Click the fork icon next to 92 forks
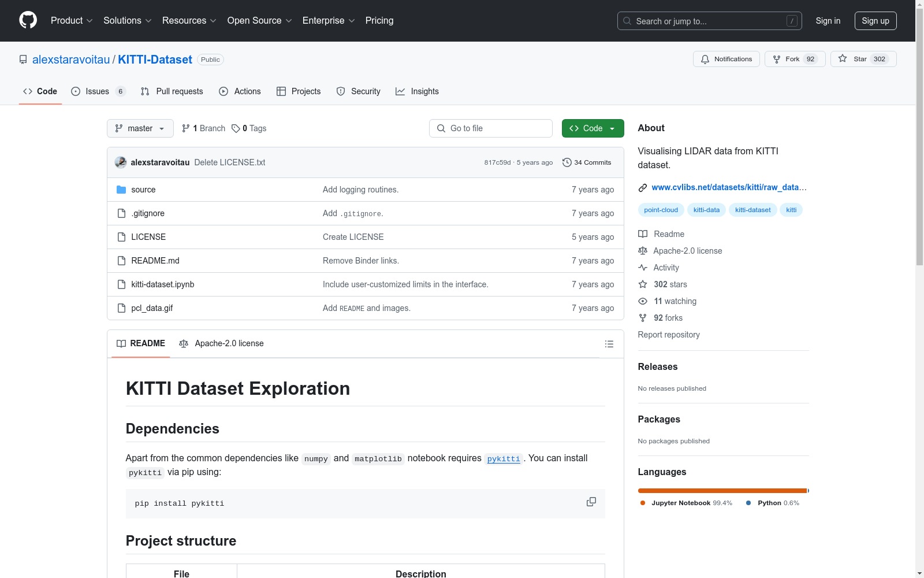The image size is (924, 578). 643,318
